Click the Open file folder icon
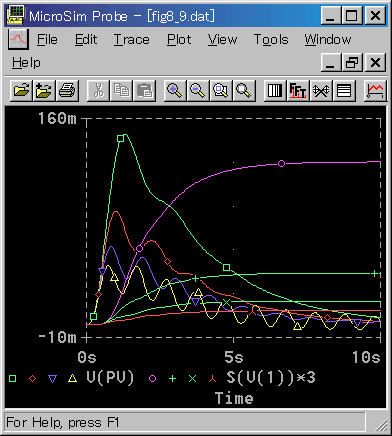 coord(21,90)
